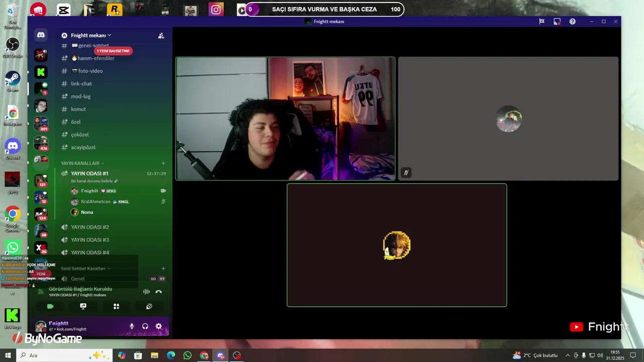Toggle noise suppression waveform icon
This screenshot has width=644, height=362.
pos(146,292)
